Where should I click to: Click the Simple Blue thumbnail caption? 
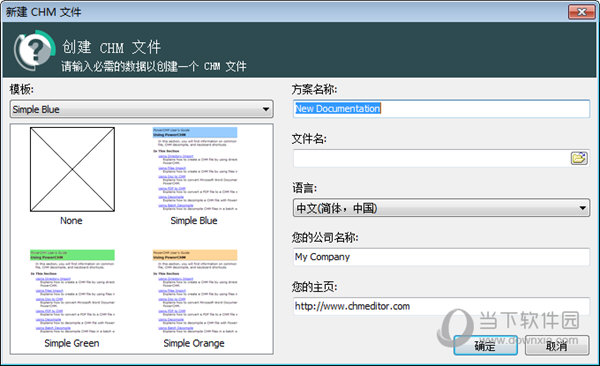tap(194, 221)
